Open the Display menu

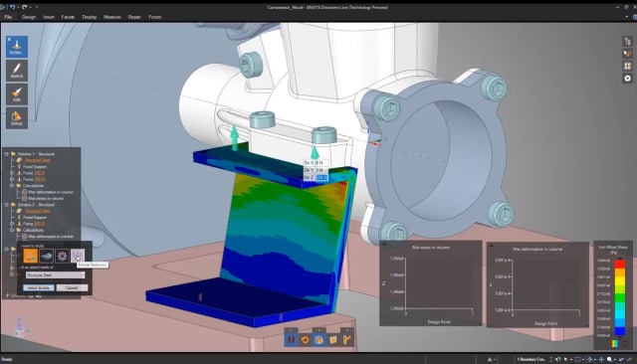[x=90, y=17]
